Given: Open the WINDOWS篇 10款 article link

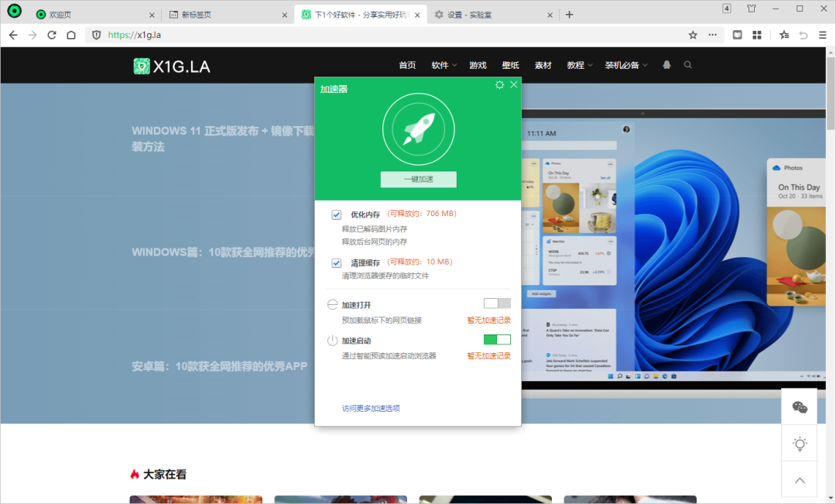Looking at the screenshot, I should (x=223, y=252).
